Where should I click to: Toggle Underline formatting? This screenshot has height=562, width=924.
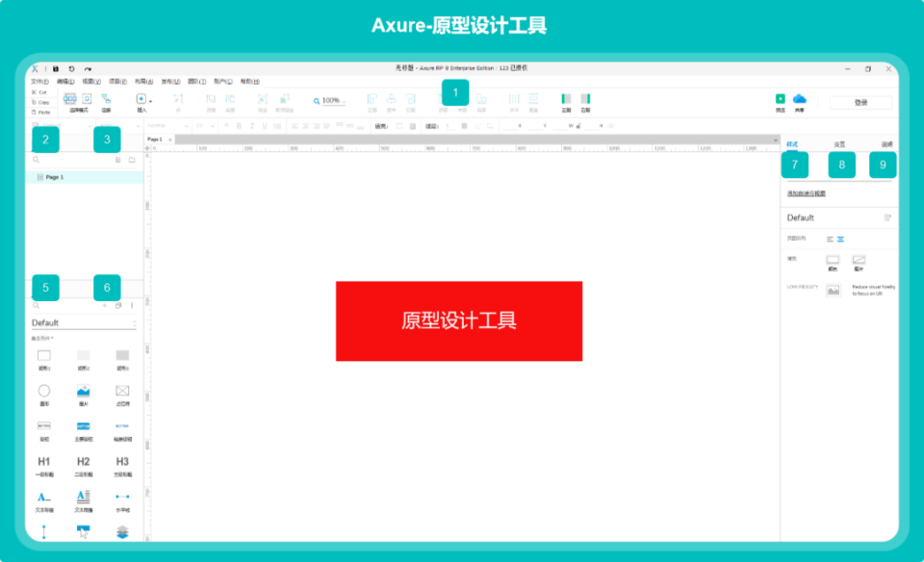[265, 125]
